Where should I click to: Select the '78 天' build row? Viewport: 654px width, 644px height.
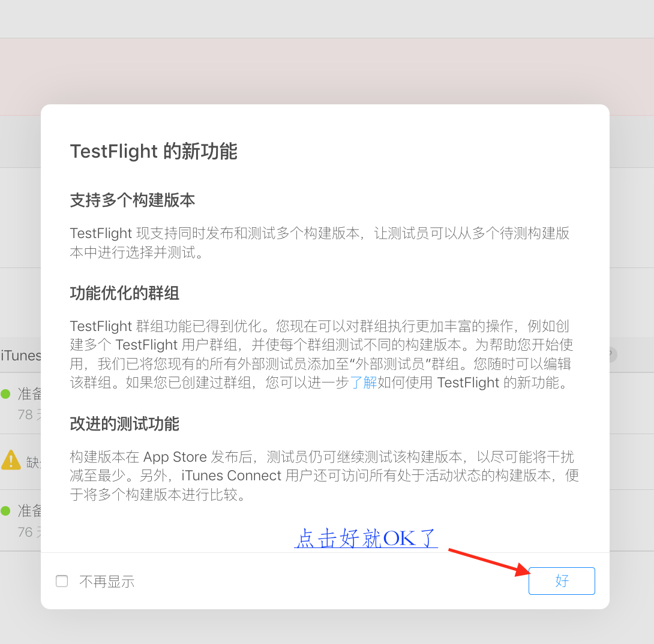pos(20,404)
